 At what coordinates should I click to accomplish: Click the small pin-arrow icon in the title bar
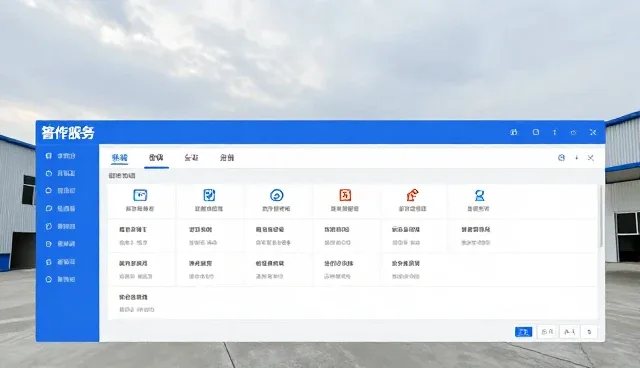(x=555, y=132)
